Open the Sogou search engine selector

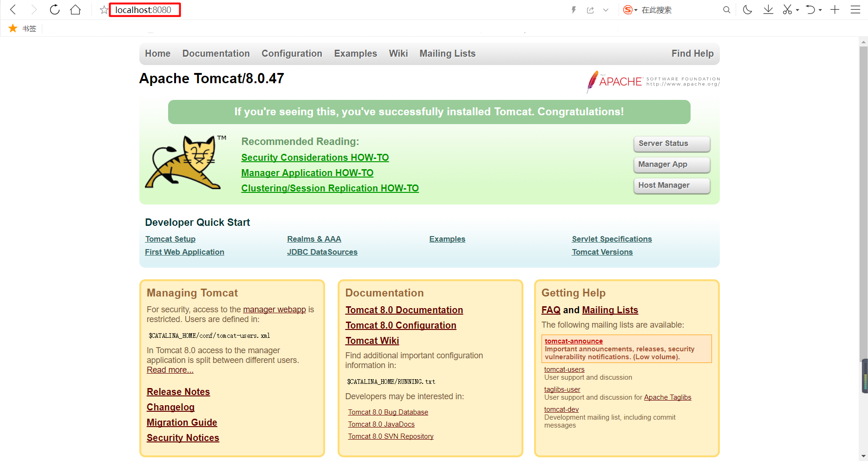(x=630, y=10)
